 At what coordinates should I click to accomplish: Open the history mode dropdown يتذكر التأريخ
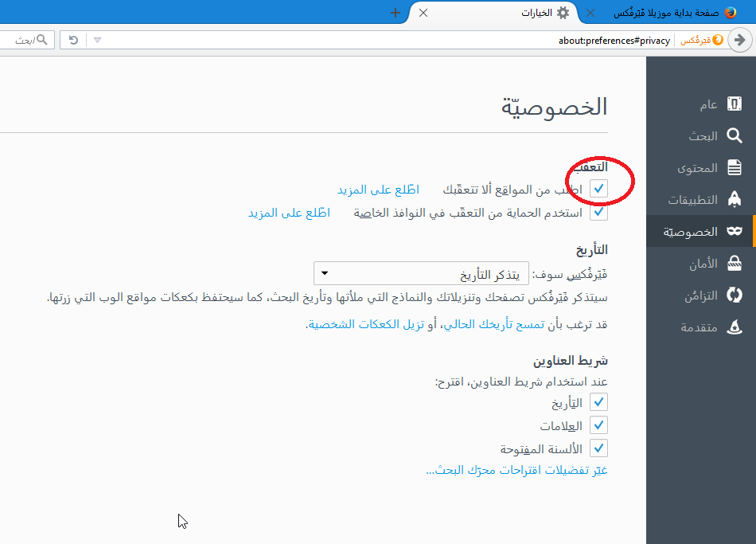(422, 274)
